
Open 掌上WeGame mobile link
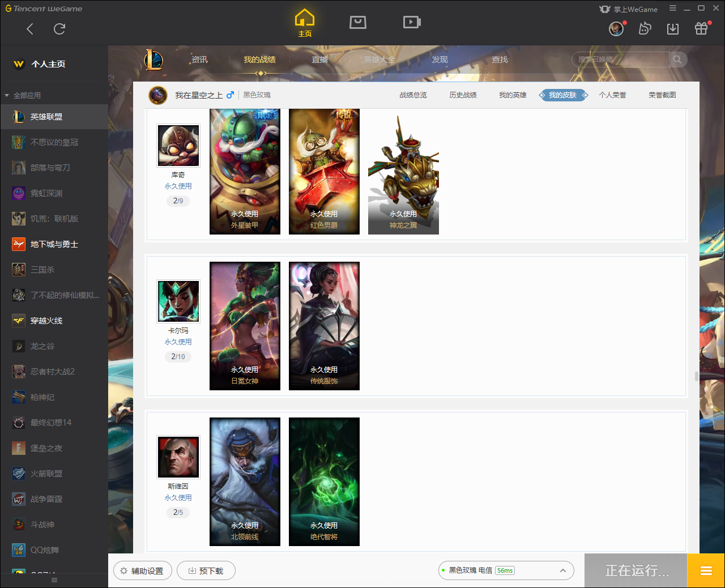[629, 9]
